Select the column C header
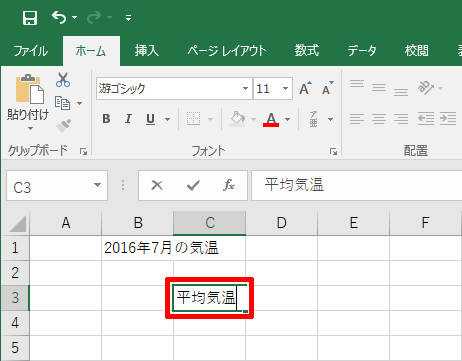Screen dimensions: 462x361 point(210,223)
